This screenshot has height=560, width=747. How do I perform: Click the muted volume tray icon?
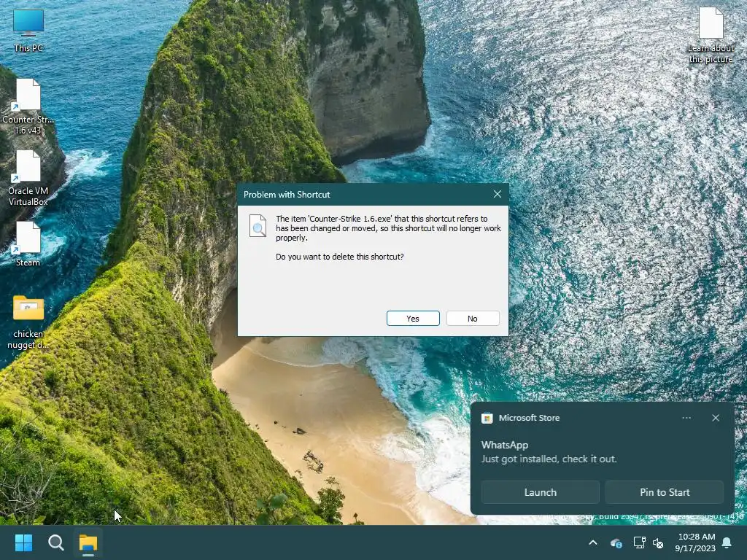click(x=658, y=542)
